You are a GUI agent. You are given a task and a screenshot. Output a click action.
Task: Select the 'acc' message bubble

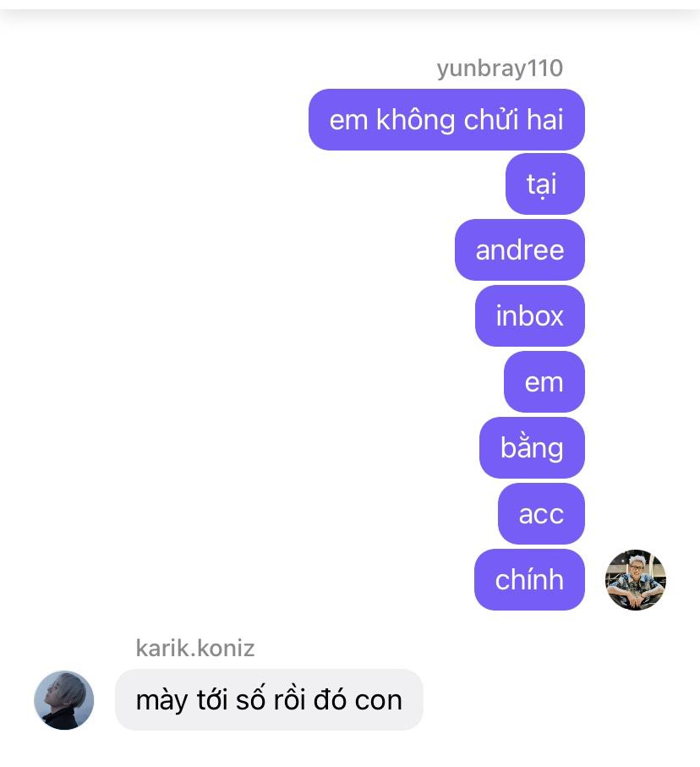pos(542,514)
